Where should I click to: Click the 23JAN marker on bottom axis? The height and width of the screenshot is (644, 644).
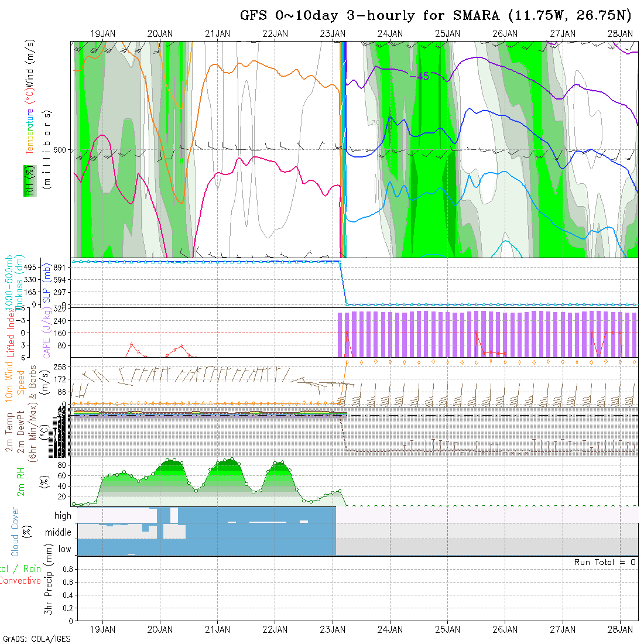(x=333, y=629)
